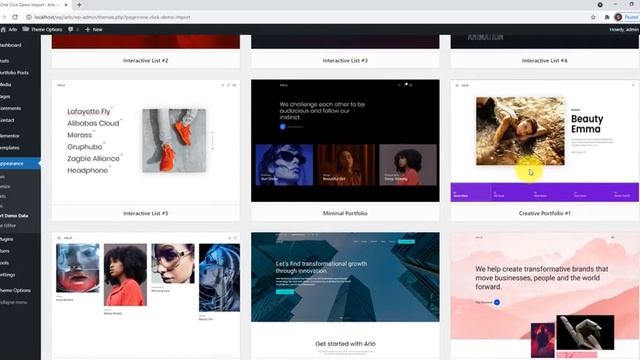Open Theme Options in the sidebar
This screenshot has width=640, height=360.
click(16, 290)
